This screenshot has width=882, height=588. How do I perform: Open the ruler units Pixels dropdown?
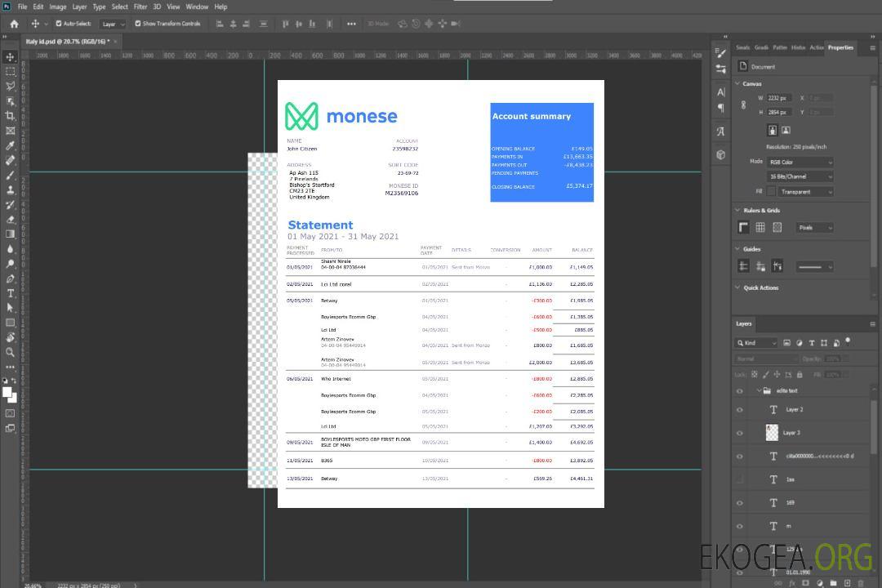click(x=814, y=227)
